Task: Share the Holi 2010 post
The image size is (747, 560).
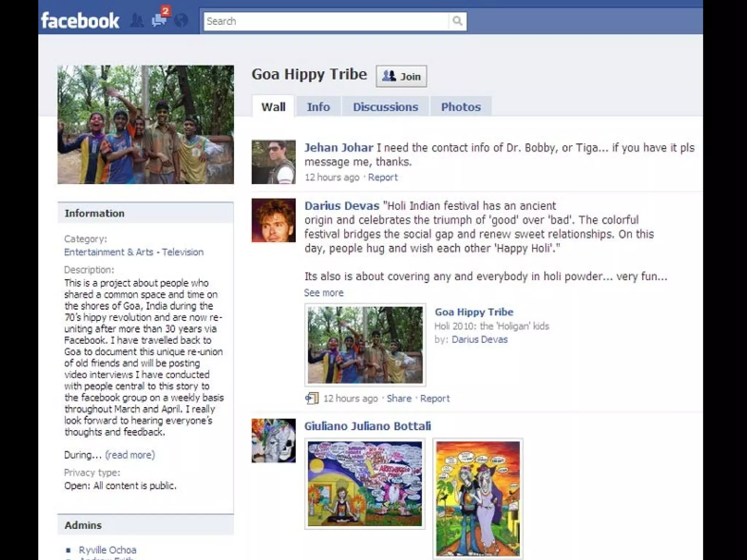Action: 399,398
